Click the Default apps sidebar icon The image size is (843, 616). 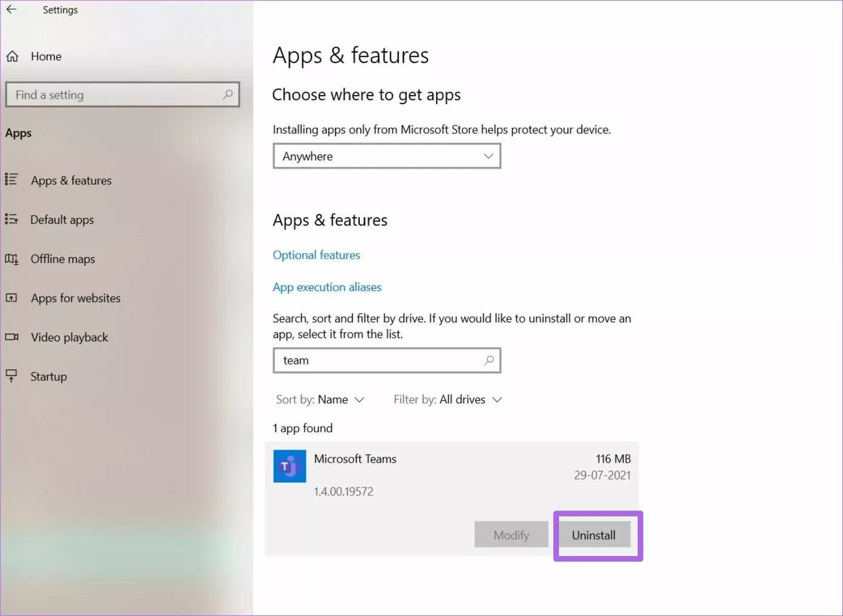click(x=12, y=219)
